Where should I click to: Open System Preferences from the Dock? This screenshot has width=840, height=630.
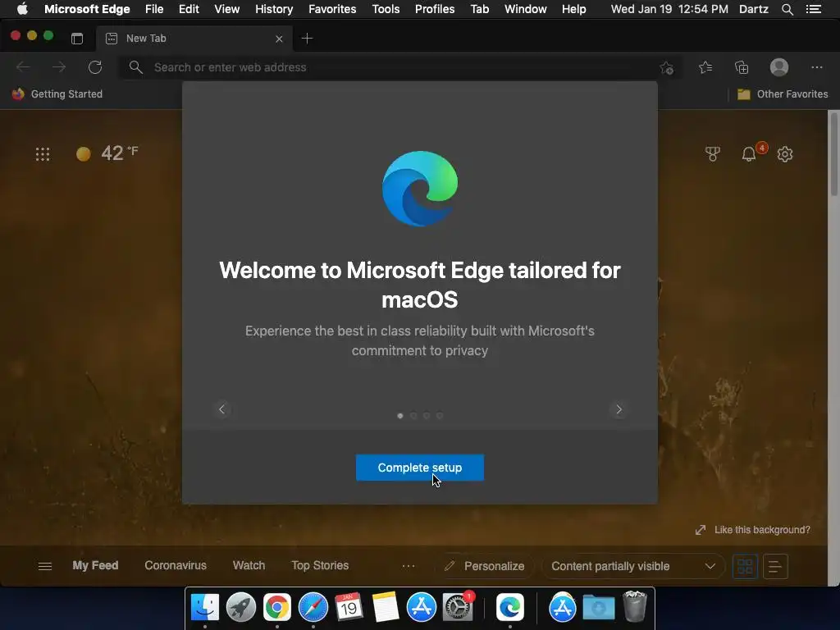click(458, 607)
